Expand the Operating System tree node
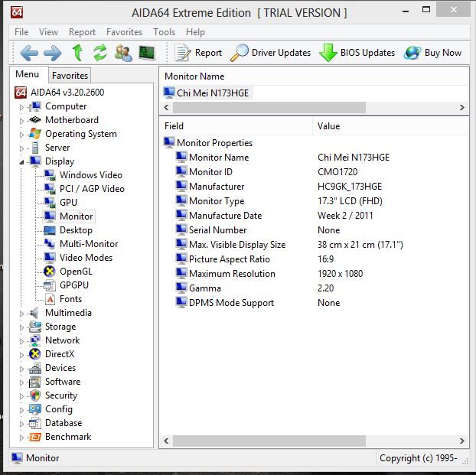This screenshot has width=476, height=475. pyautogui.click(x=21, y=135)
